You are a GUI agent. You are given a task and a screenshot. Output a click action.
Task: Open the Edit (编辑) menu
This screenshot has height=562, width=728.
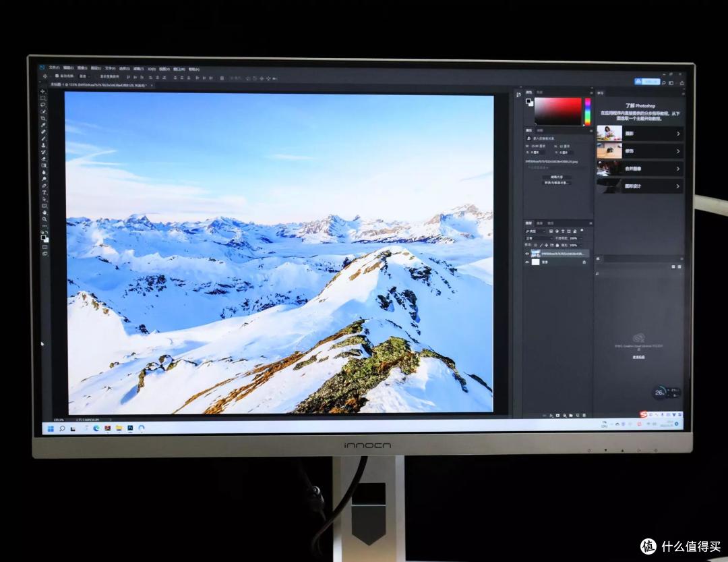click(69, 68)
